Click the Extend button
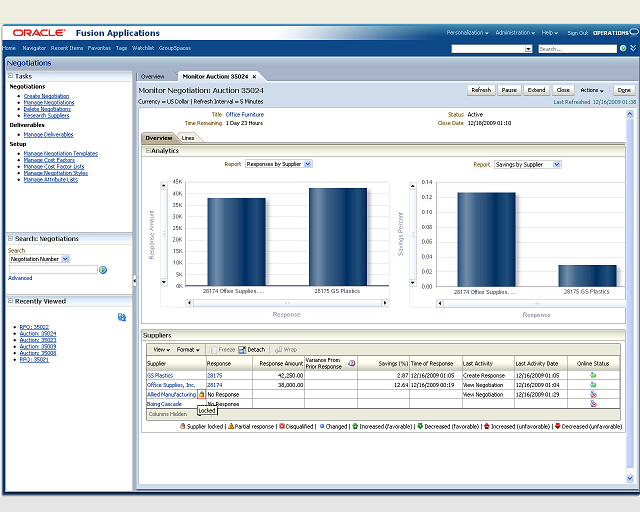The height and width of the screenshot is (512, 640). tap(536, 90)
